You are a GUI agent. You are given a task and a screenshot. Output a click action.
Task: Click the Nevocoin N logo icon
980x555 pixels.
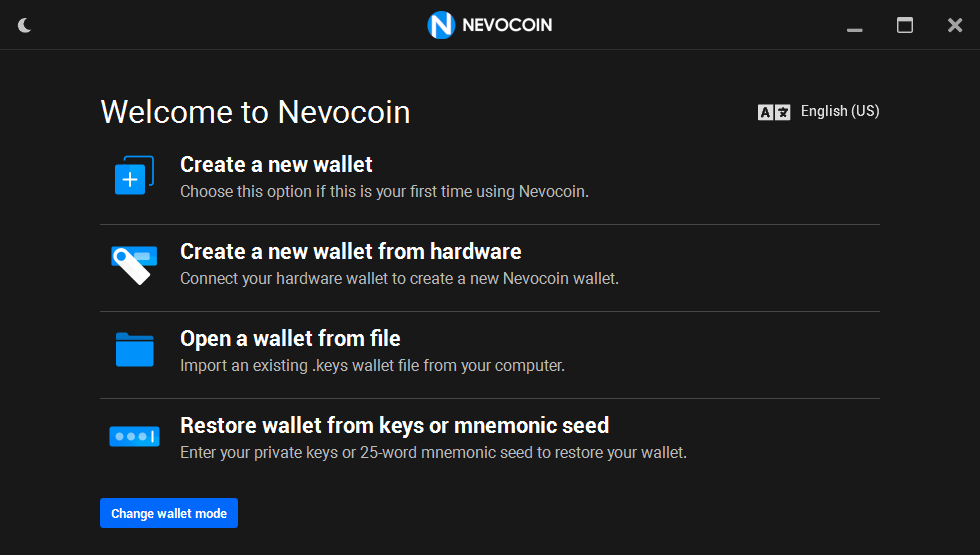point(441,25)
